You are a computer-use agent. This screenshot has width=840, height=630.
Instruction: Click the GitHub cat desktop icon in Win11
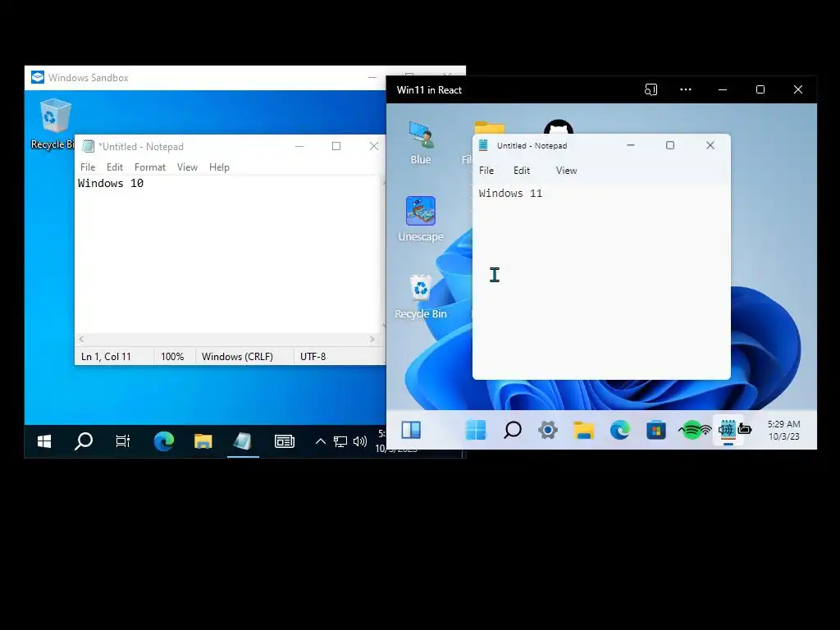pyautogui.click(x=558, y=127)
